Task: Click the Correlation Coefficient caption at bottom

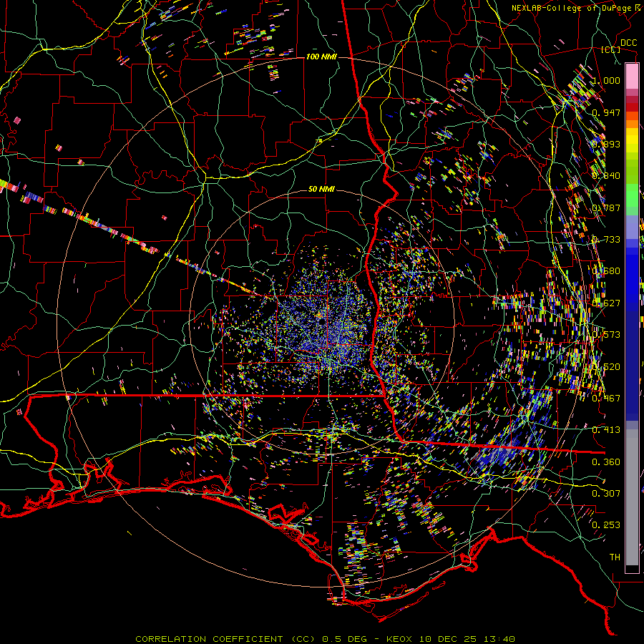Action: coord(325,639)
